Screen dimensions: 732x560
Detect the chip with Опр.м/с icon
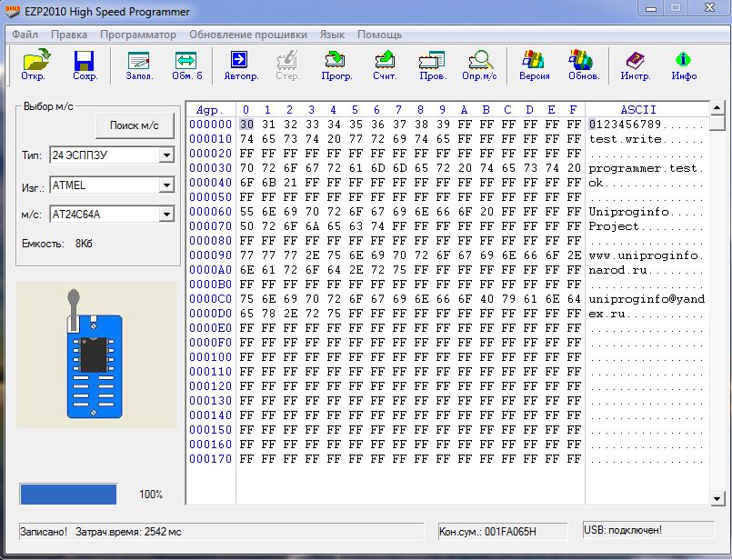tap(479, 65)
